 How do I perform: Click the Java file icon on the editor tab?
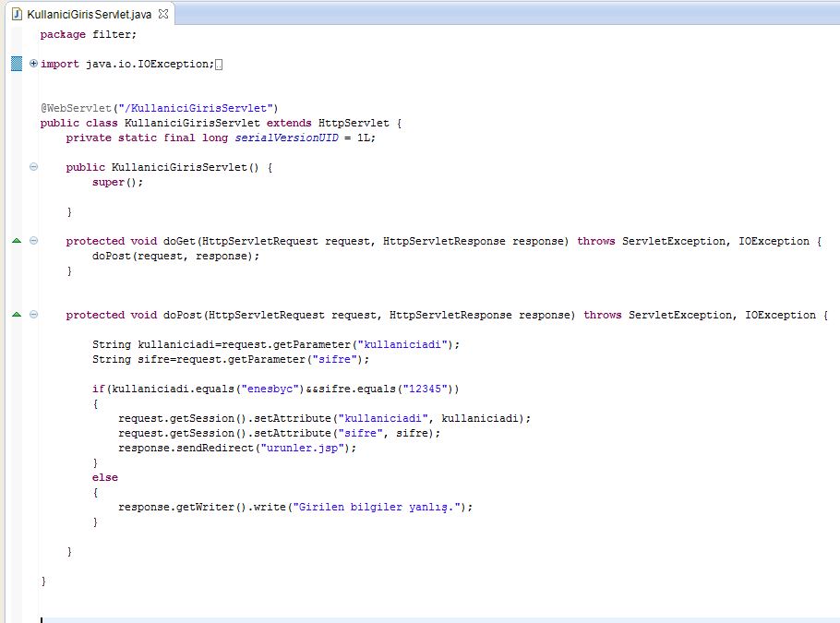[17, 15]
